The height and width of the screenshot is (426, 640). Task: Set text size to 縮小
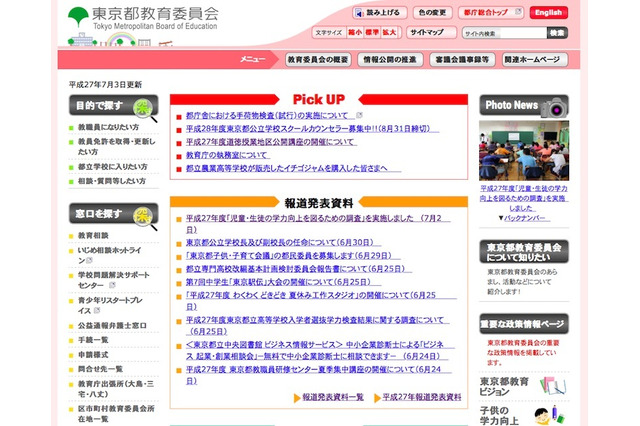355,33
